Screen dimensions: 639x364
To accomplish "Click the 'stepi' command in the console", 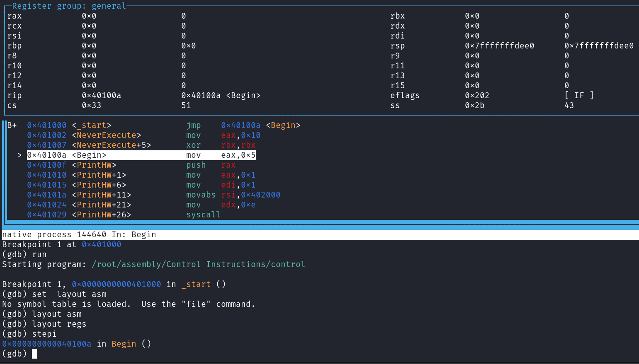I will 44,334.
